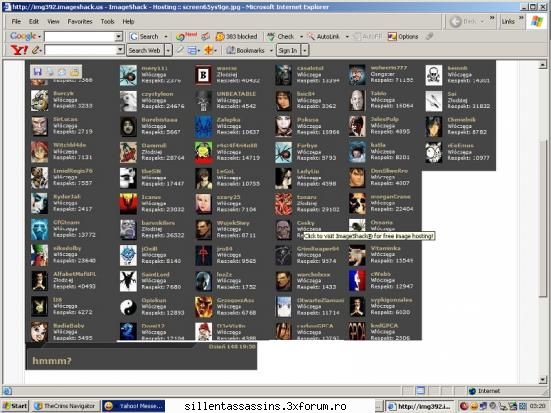This screenshot has width=551, height=413.
Task: Click the popup blocker '383 blocked' icon
Action: point(220,37)
